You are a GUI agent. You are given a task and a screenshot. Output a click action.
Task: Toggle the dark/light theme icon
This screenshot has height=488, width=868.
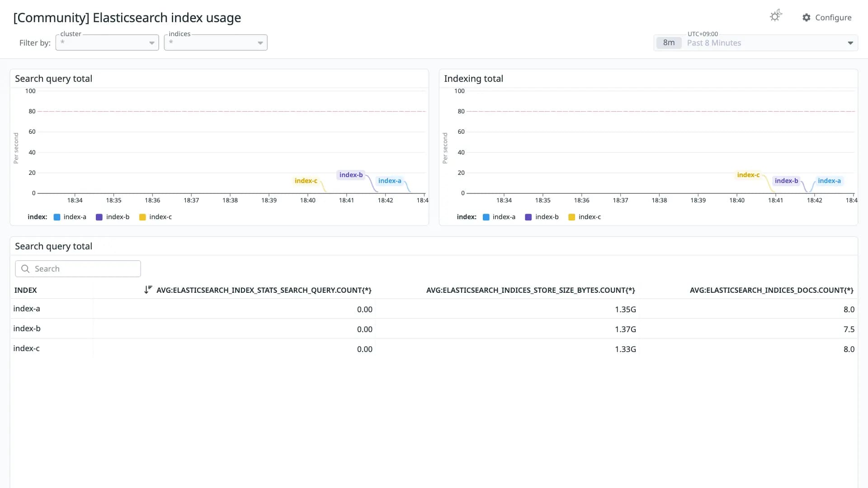[776, 16]
